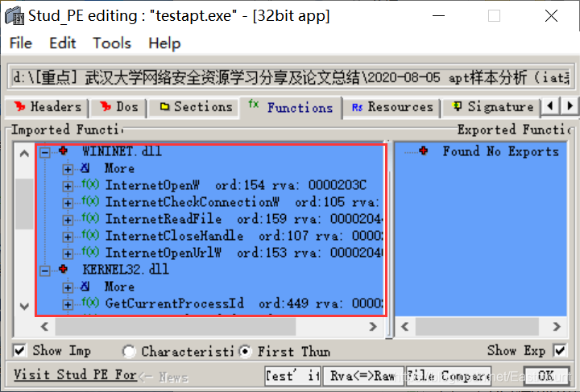This screenshot has width=580, height=392.
Task: Click the red icon beside KERNEL32.dll
Action: pos(64,269)
